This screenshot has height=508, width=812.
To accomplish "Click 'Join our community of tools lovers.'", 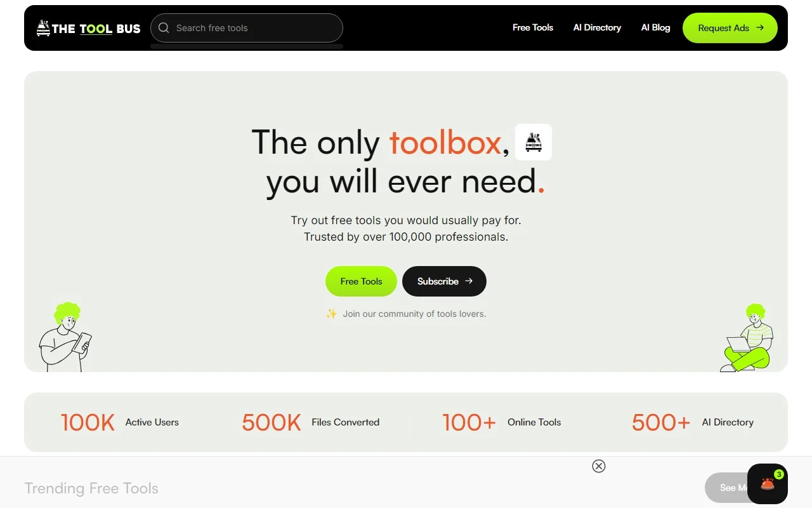I will click(414, 314).
